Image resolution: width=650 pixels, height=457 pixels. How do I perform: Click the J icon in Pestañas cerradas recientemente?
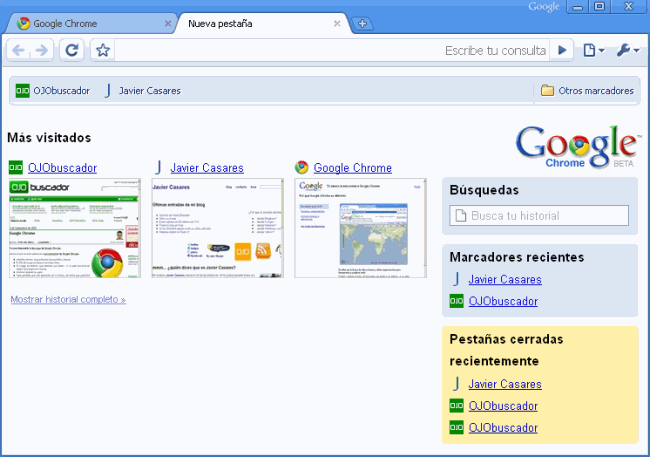pos(456,384)
